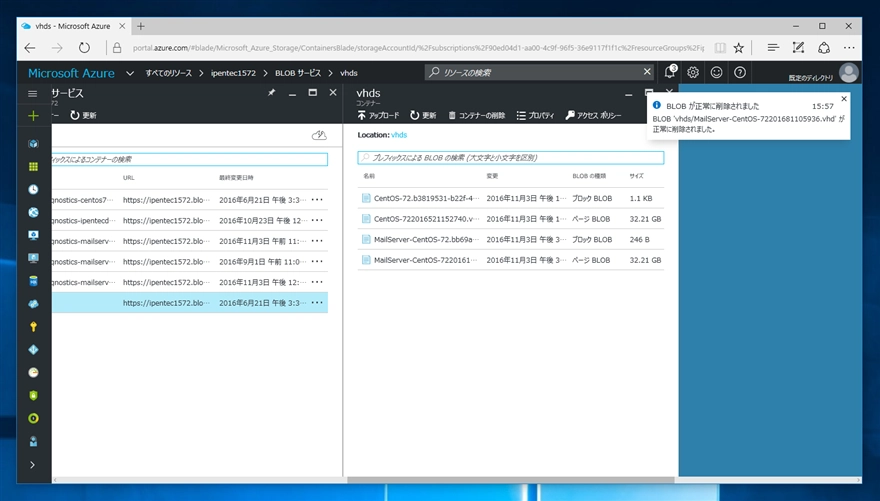Select the gnostics-centos7 container row
This screenshot has width=880, height=501.
point(190,200)
